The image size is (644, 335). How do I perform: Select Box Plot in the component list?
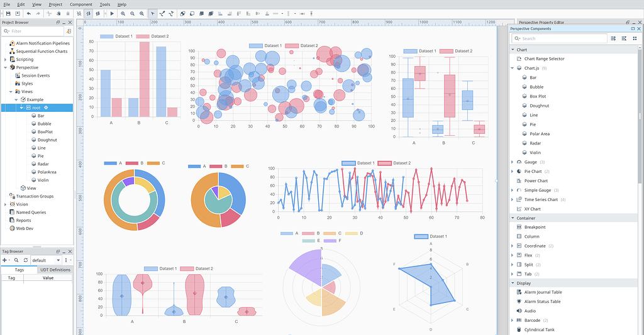538,96
